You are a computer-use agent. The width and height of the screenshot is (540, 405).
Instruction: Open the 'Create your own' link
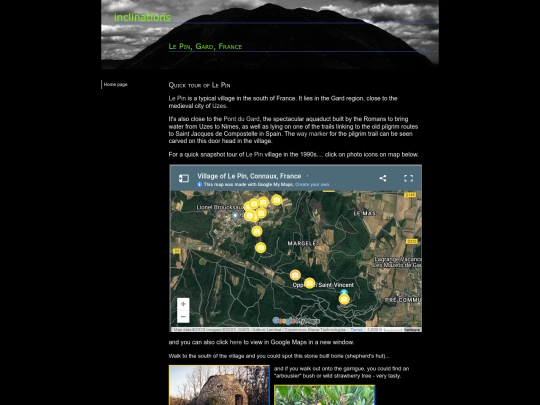tap(312, 185)
